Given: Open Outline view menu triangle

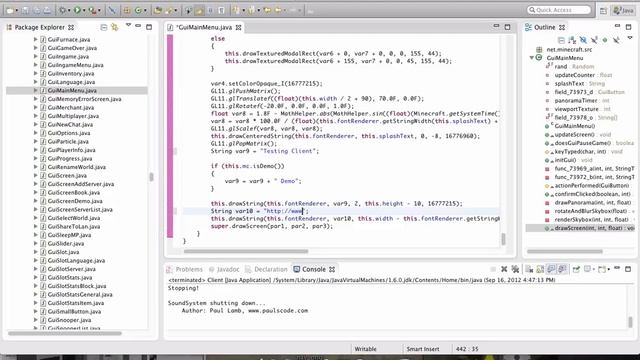Looking at the screenshot, I should point(630,38).
